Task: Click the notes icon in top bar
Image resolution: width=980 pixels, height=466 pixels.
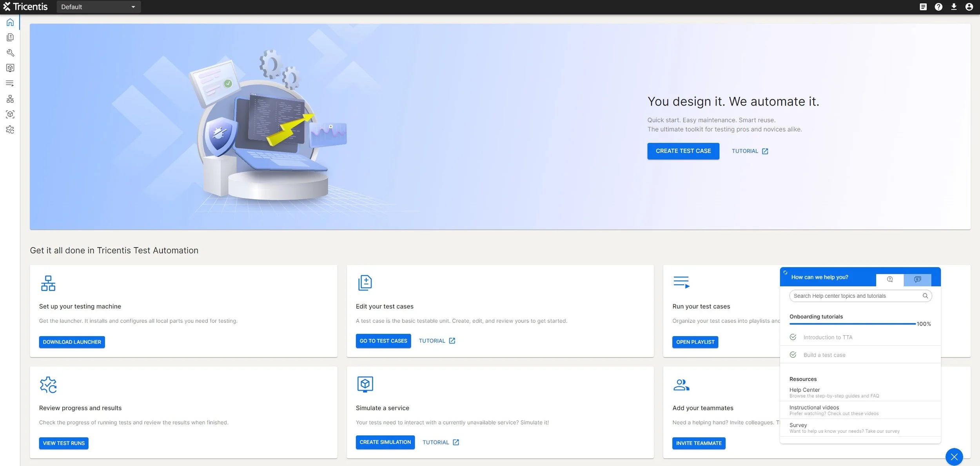Action: pyautogui.click(x=923, y=7)
